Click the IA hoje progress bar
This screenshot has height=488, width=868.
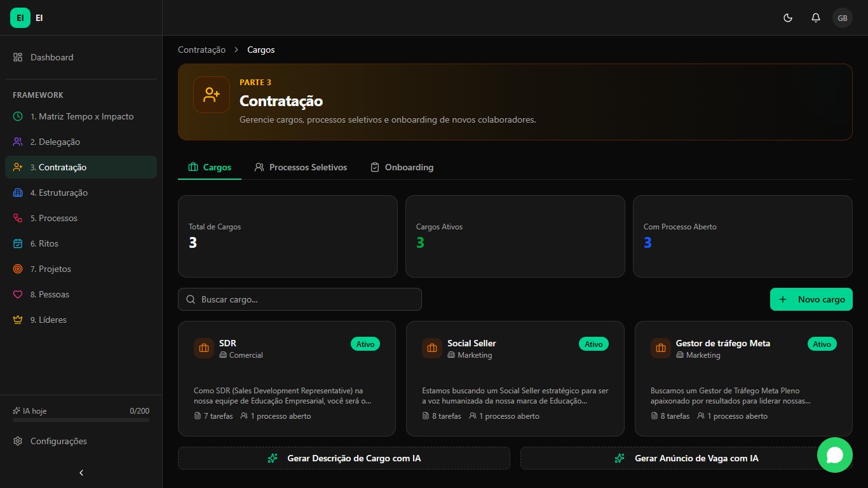[x=81, y=419]
